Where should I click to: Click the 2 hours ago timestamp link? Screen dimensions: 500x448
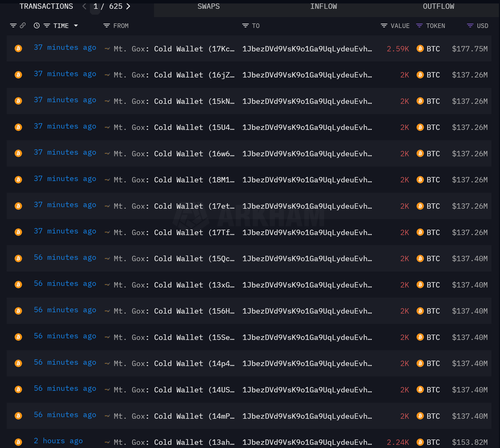click(58, 441)
